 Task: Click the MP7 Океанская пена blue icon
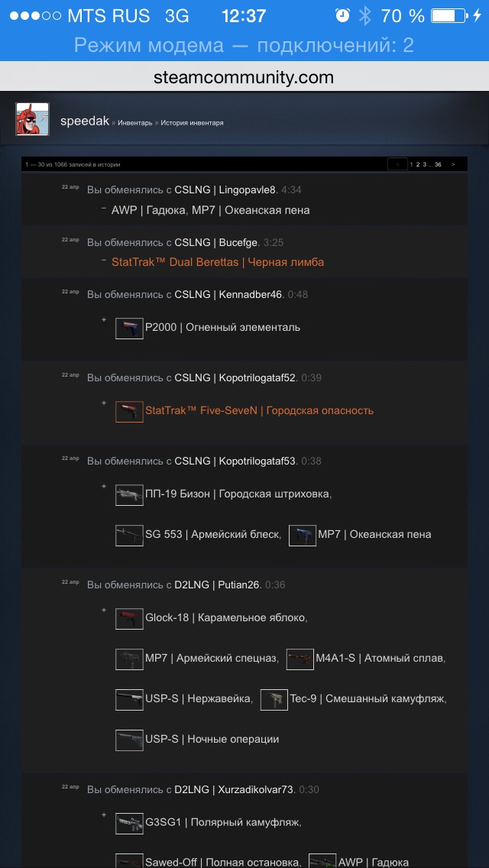(303, 535)
